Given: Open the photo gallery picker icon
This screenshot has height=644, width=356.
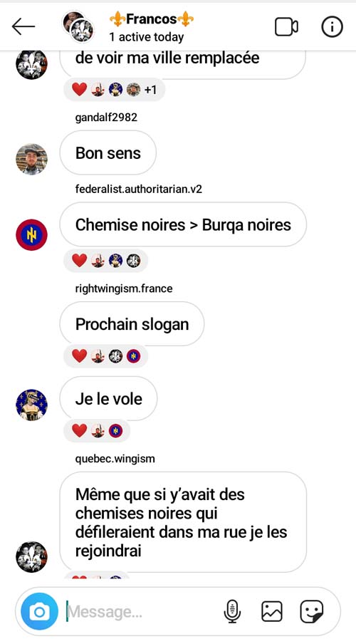Looking at the screenshot, I should coord(272,611).
